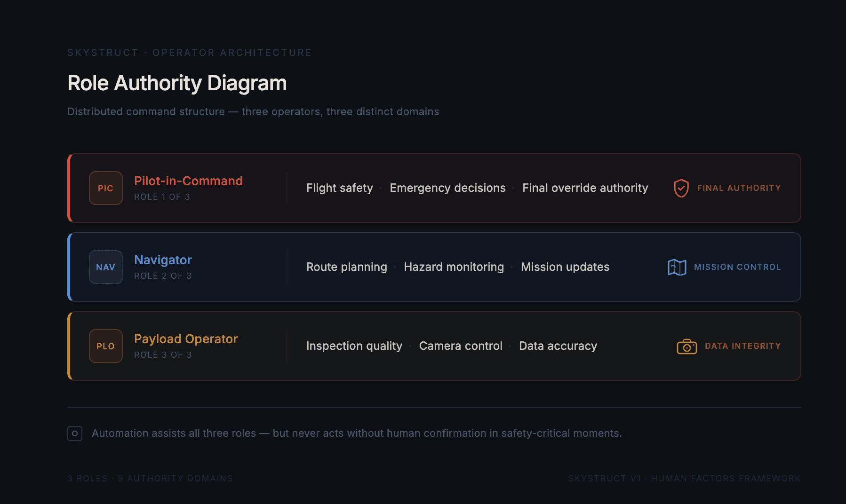This screenshot has height=504, width=846.
Task: Click the FINAL AUTHORITY label
Action: pos(739,188)
